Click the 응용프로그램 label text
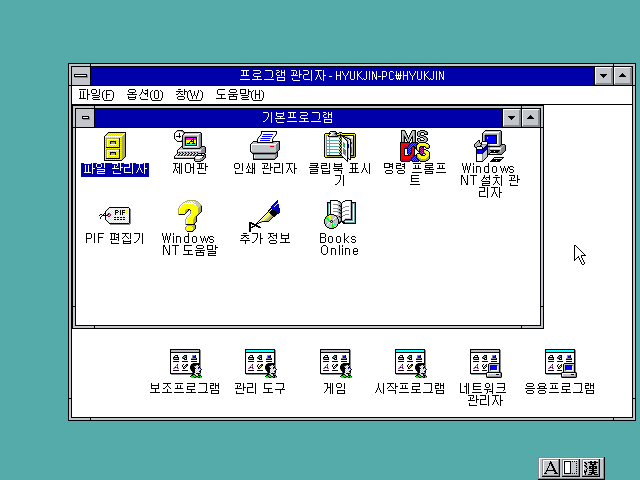 pyautogui.click(x=560, y=388)
